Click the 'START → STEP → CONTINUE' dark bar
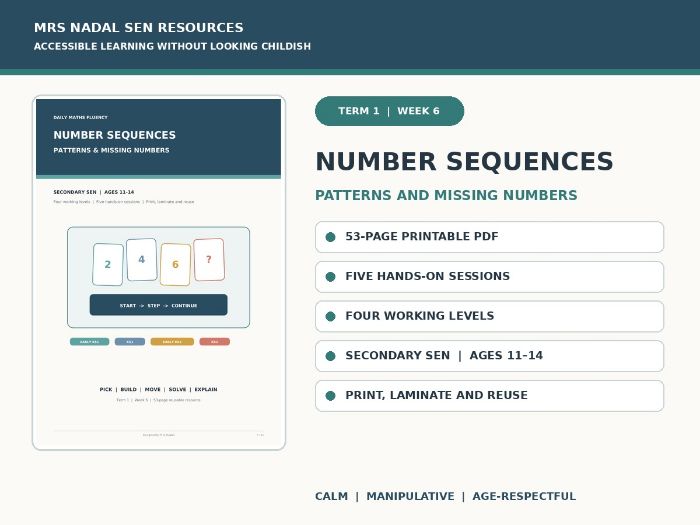 pyautogui.click(x=158, y=305)
